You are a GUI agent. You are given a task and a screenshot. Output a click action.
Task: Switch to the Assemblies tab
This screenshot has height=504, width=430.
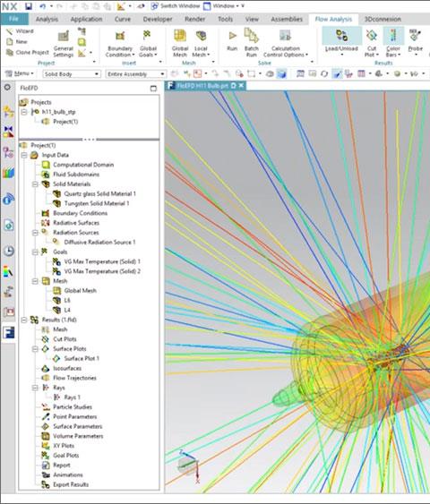287,20
